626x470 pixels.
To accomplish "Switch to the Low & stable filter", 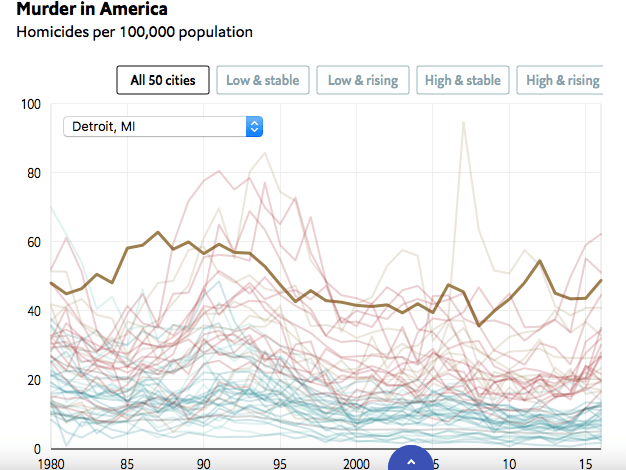I will 262,80.
